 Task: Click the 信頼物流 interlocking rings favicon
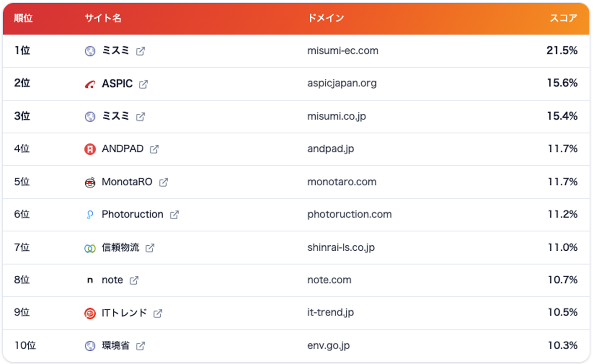[x=90, y=248]
